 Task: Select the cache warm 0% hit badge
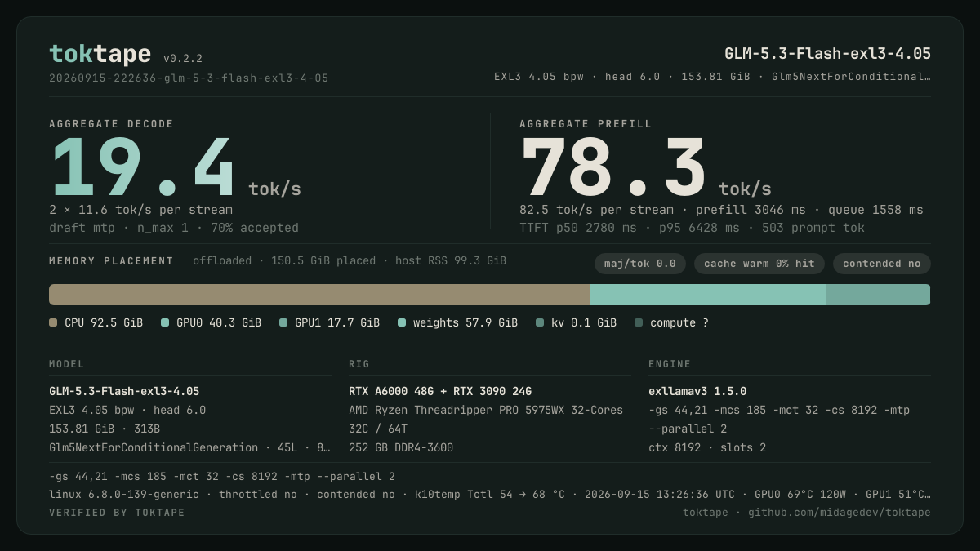pos(759,264)
